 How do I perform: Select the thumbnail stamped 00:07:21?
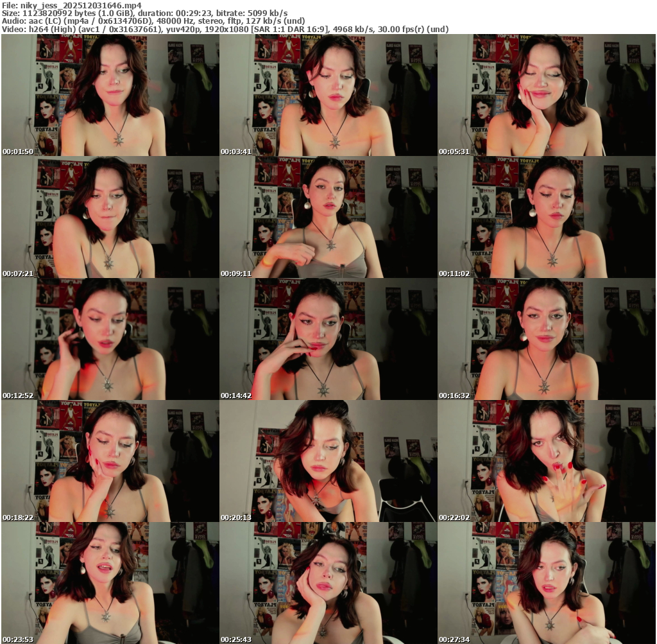pyautogui.click(x=110, y=217)
